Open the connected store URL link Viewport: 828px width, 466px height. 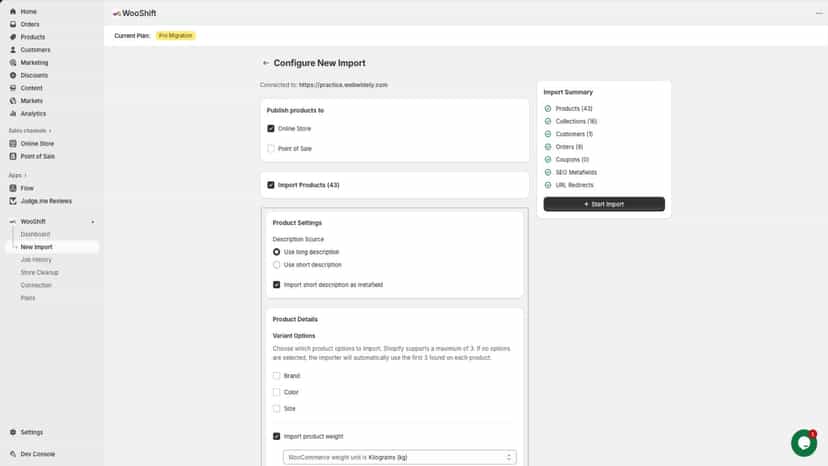(343, 85)
